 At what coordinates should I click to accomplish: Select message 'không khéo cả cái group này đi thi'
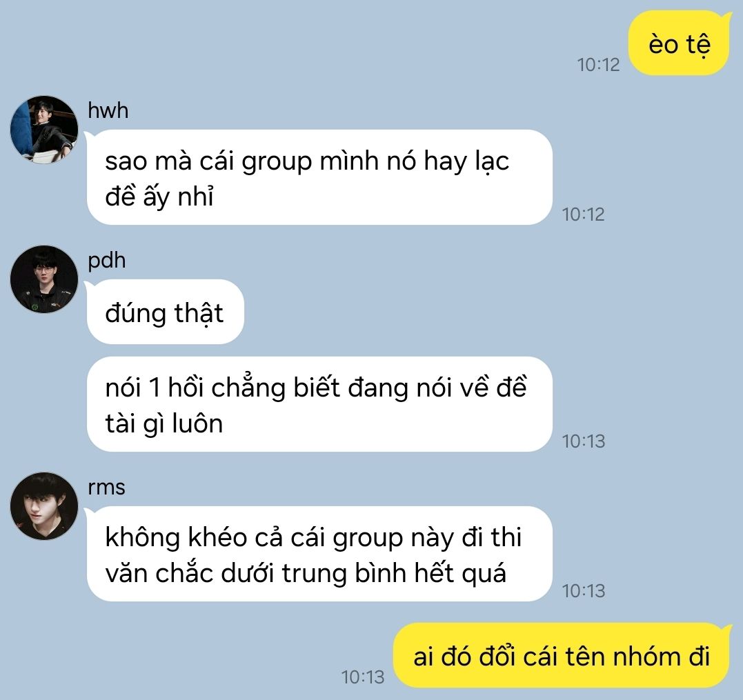(319, 554)
